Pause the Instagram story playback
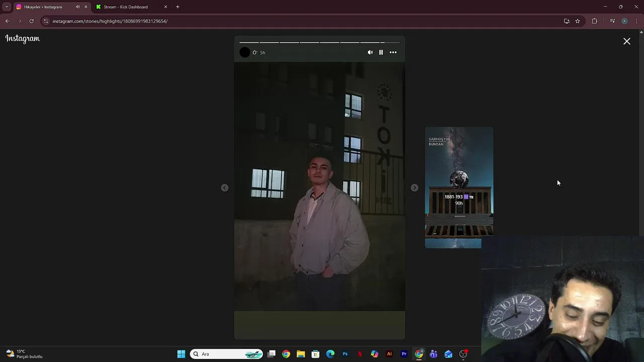This screenshot has height=362, width=644. pyautogui.click(x=381, y=52)
